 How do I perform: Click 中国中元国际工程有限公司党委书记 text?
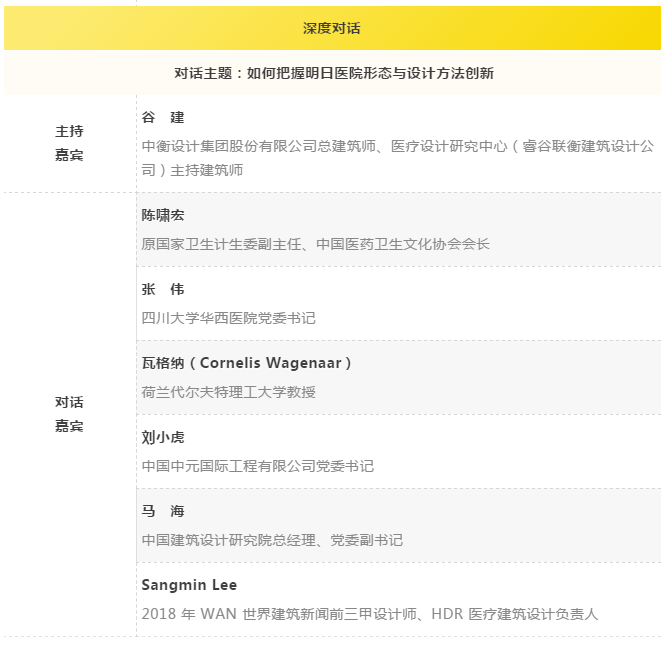coord(258,466)
